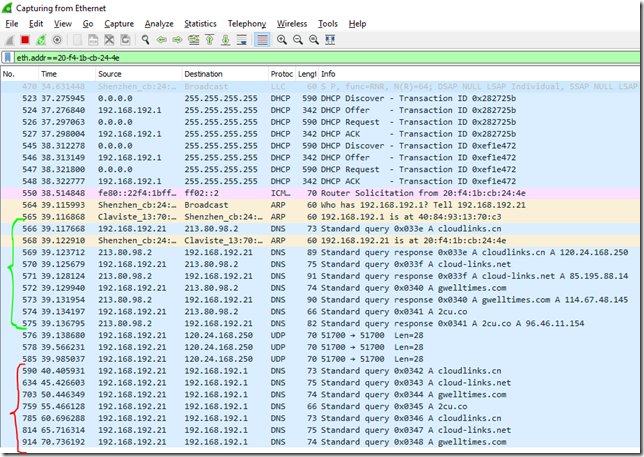The height and width of the screenshot is (457, 644).
Task: Open the Help menu
Action: pos(357,24)
